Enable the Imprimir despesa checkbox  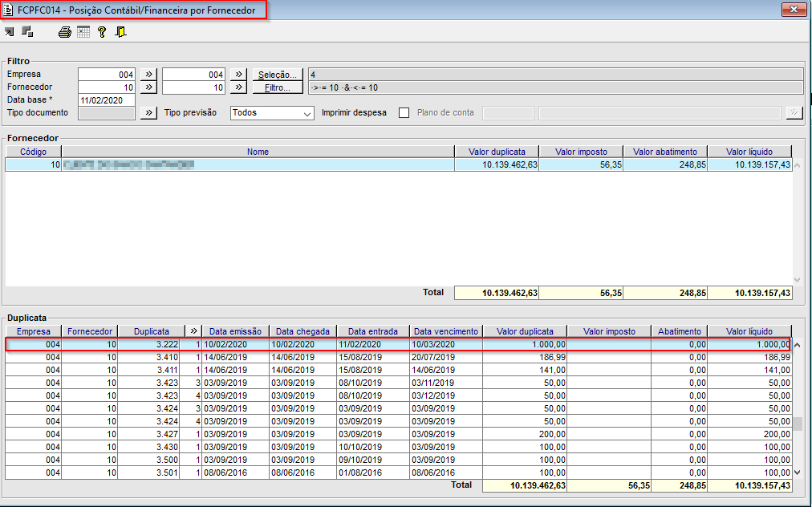tap(404, 113)
